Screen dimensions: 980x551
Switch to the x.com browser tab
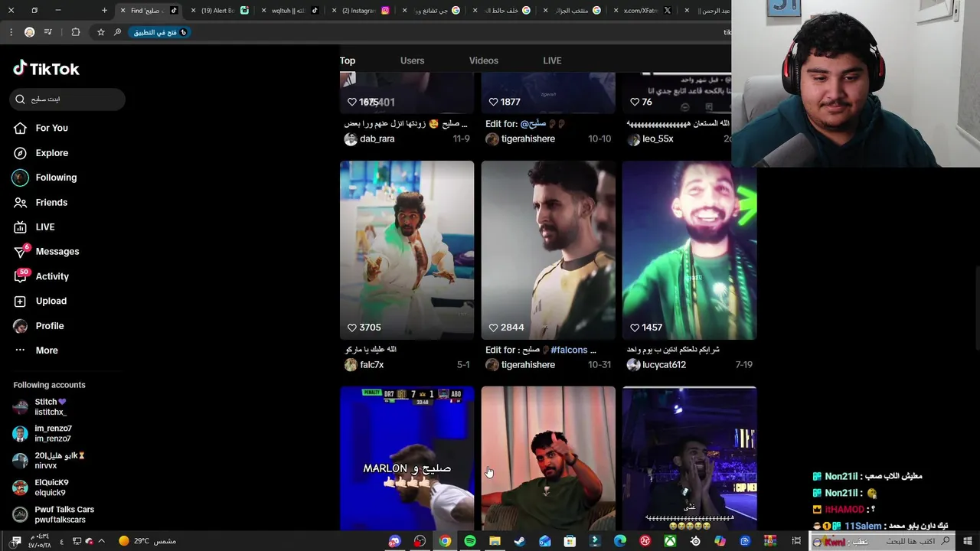tap(643, 11)
